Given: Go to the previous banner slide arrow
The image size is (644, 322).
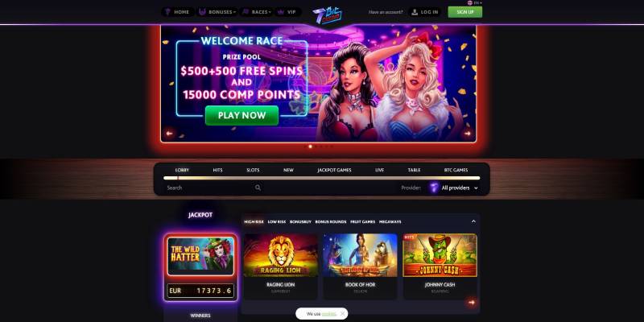Looking at the screenshot, I should pos(169,134).
